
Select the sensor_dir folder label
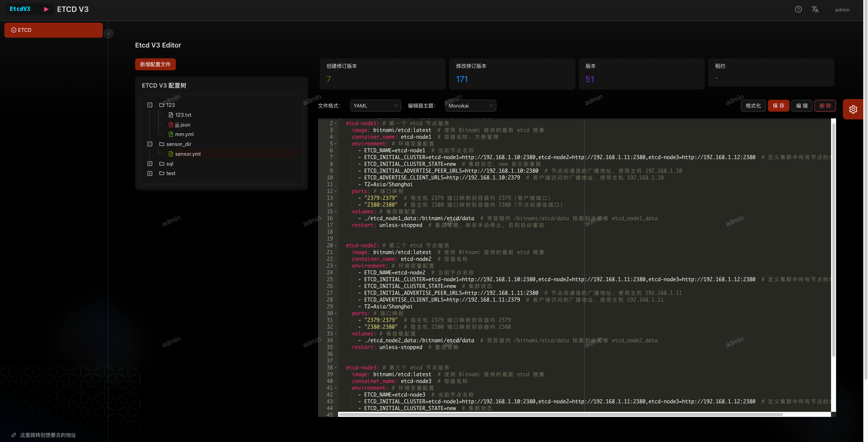coord(179,144)
